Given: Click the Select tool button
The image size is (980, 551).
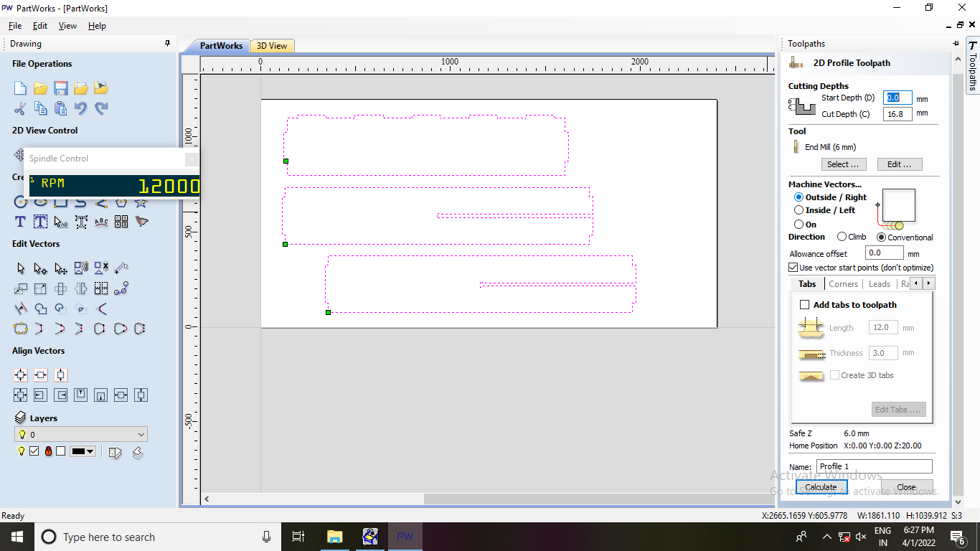Looking at the screenshot, I should pyautogui.click(x=843, y=164).
